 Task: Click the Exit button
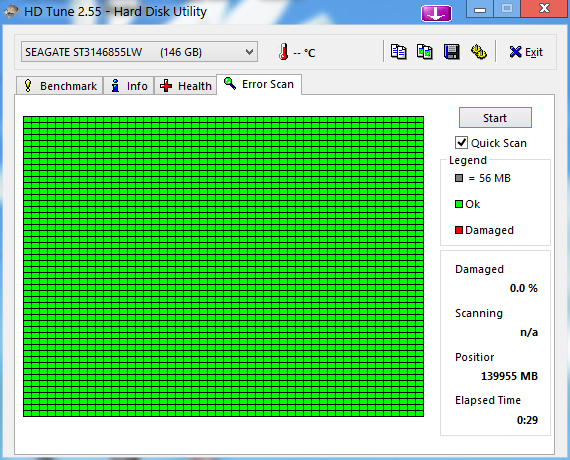[x=526, y=52]
